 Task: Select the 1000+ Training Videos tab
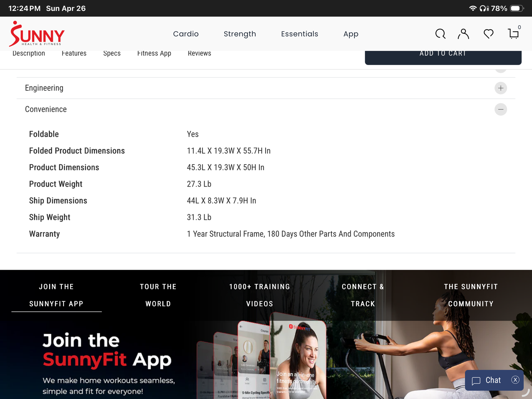(x=260, y=295)
